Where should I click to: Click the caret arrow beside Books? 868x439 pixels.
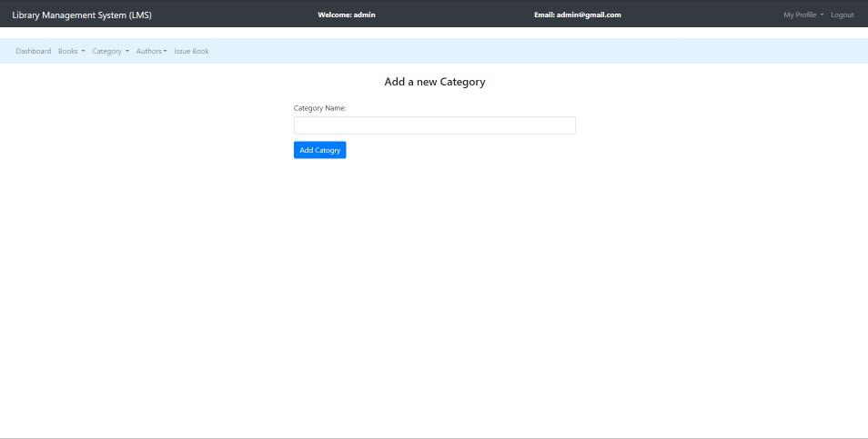tap(83, 52)
